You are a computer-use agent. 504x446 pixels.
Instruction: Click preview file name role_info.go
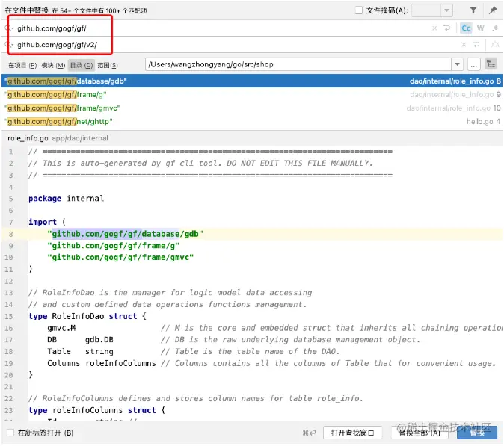click(28, 138)
